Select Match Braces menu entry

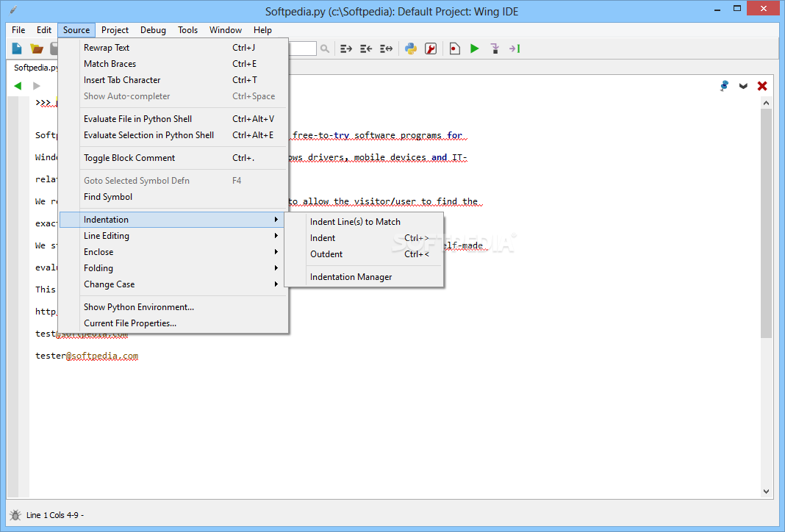pyautogui.click(x=173, y=63)
